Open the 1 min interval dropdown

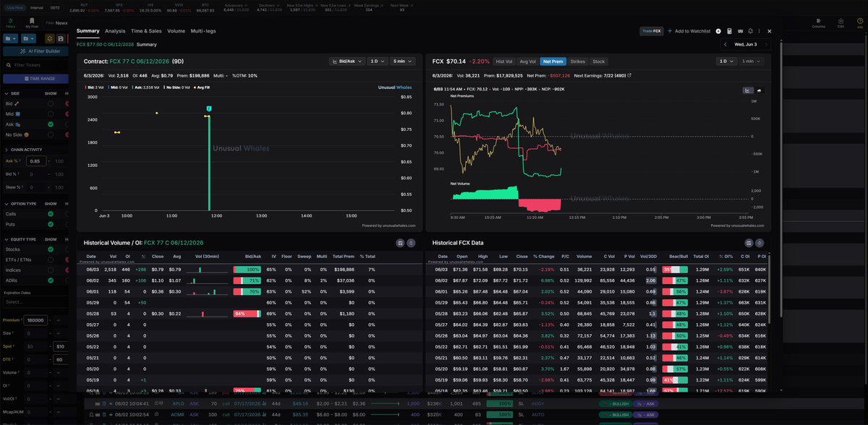pos(752,61)
